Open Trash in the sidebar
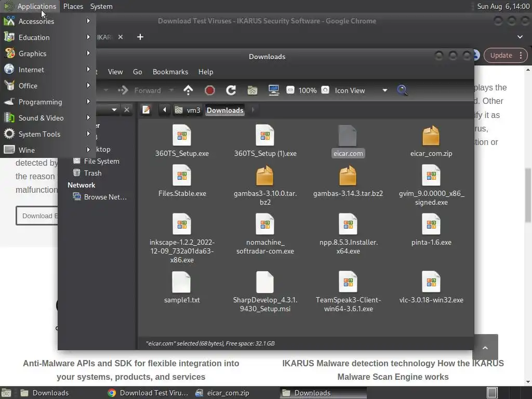 pos(87,173)
